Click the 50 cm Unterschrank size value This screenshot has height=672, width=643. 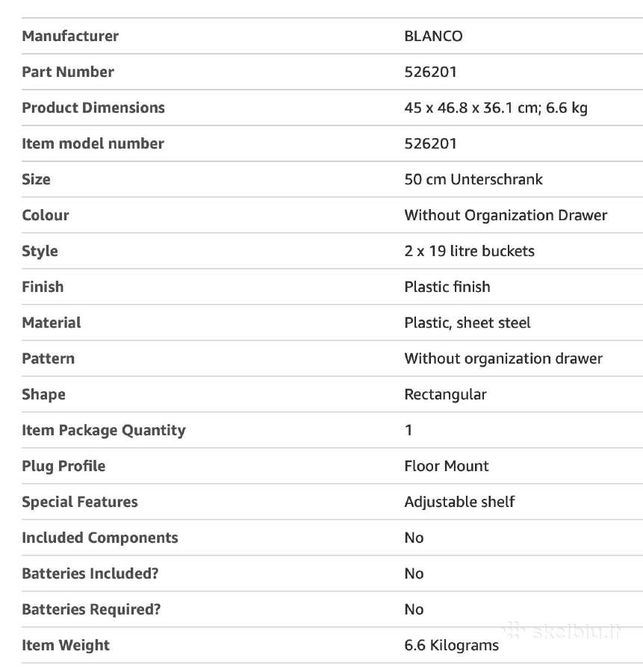click(473, 179)
